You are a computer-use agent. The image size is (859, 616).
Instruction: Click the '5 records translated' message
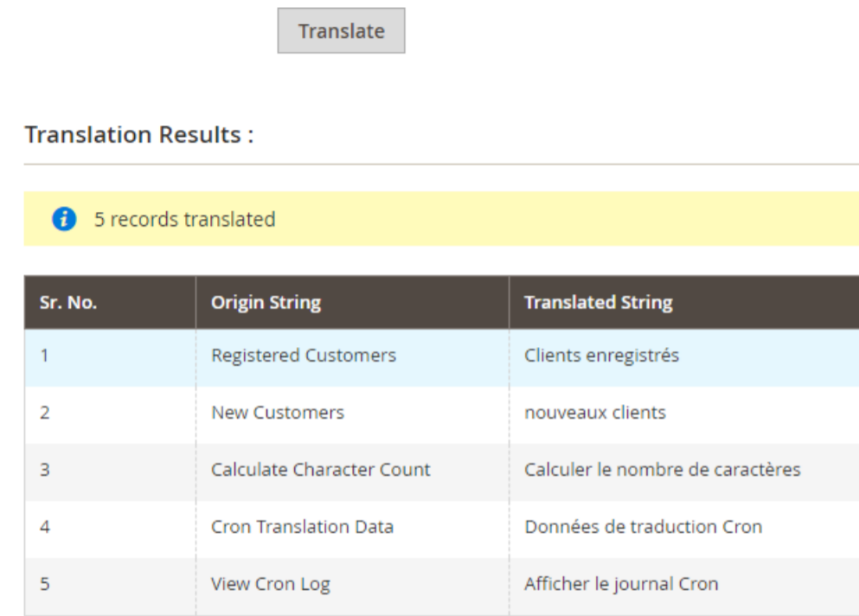[x=184, y=220]
